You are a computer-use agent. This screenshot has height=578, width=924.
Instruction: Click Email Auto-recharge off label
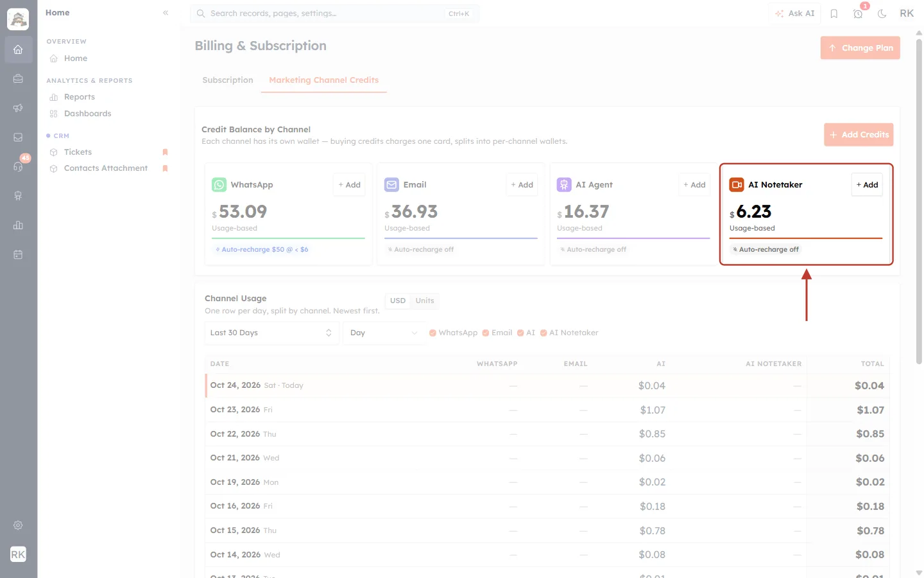click(x=420, y=249)
